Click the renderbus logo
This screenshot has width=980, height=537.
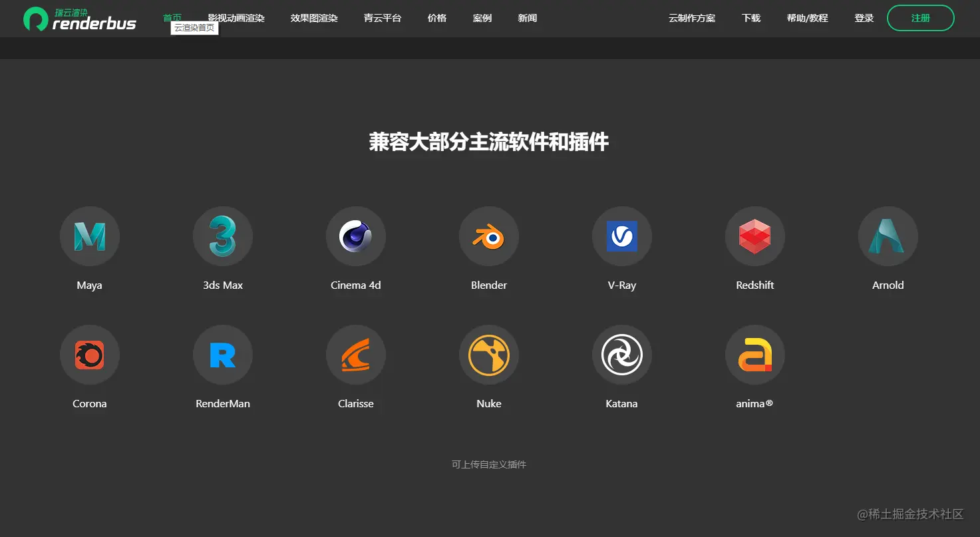(79, 19)
